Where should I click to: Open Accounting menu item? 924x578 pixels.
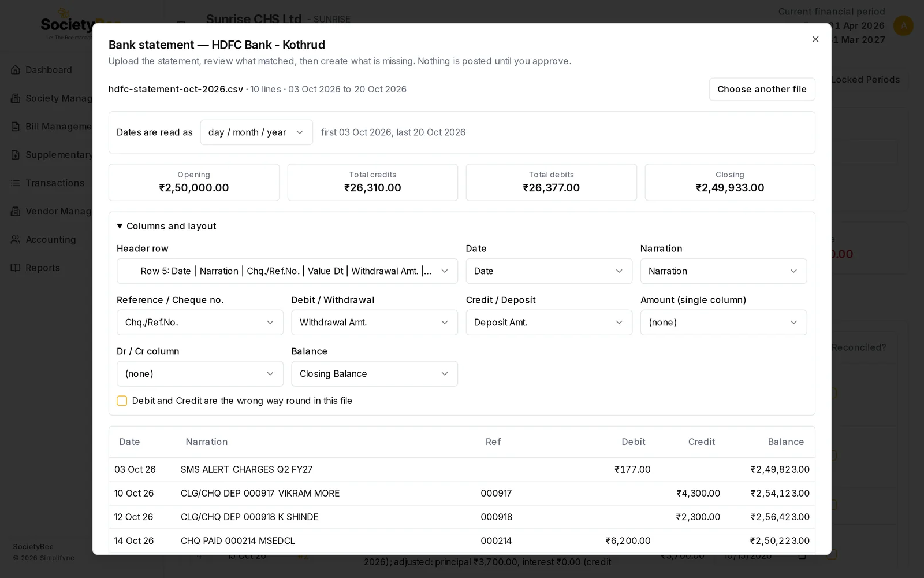click(51, 239)
